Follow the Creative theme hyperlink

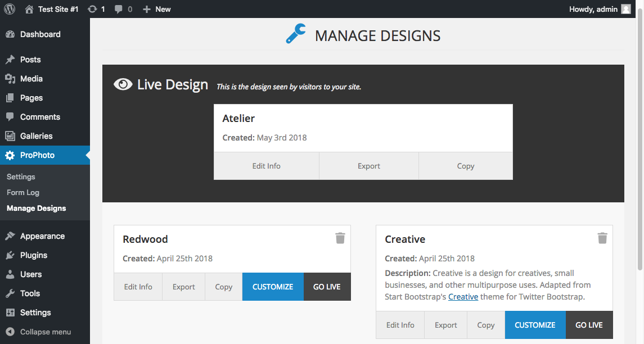click(x=463, y=297)
